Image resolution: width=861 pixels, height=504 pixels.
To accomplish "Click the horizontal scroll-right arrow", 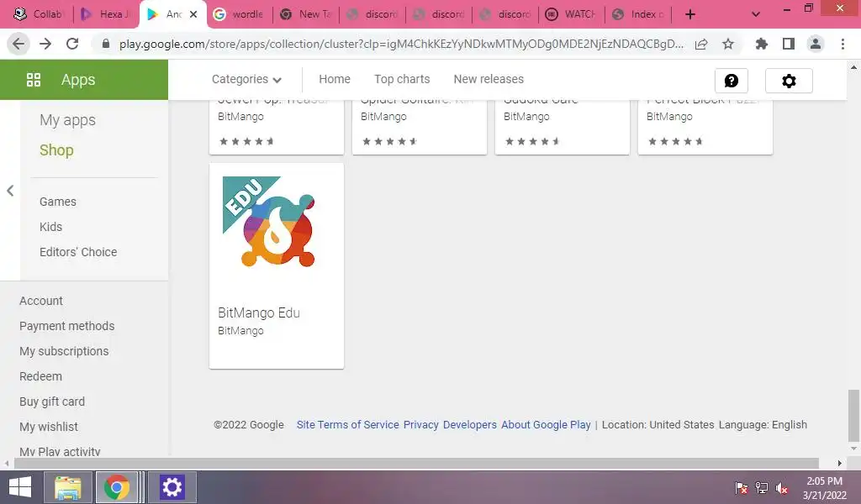I will (x=840, y=464).
